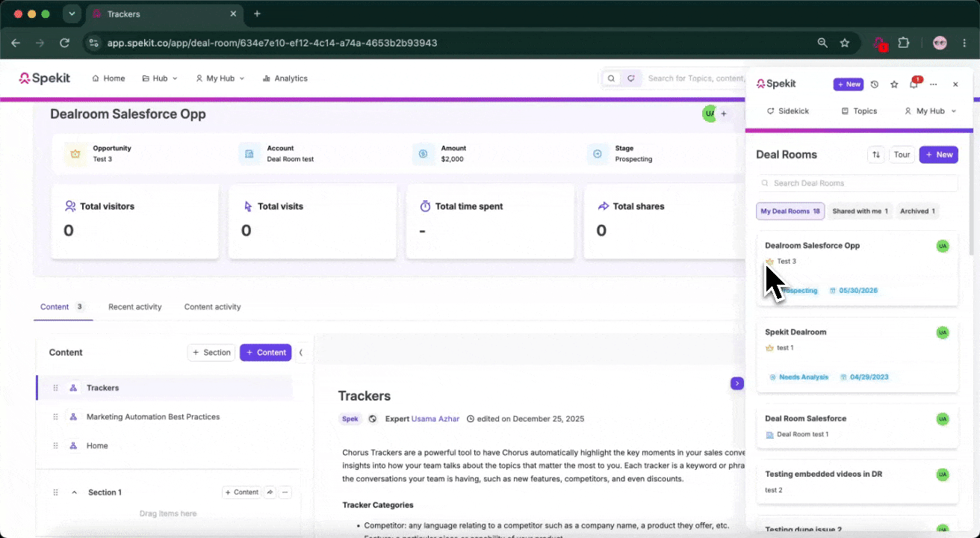
Task: Click the Usama Azhar expert link
Action: point(435,419)
